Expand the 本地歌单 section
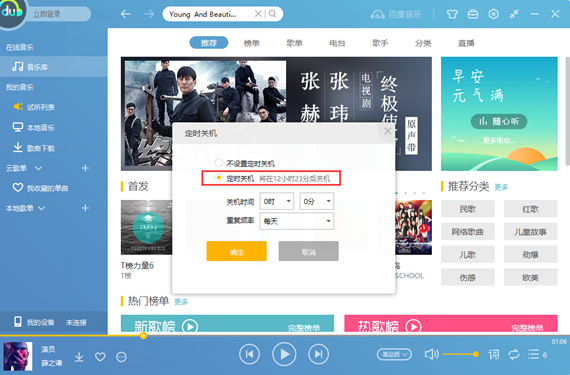The height and width of the screenshot is (375, 570). (x=41, y=208)
